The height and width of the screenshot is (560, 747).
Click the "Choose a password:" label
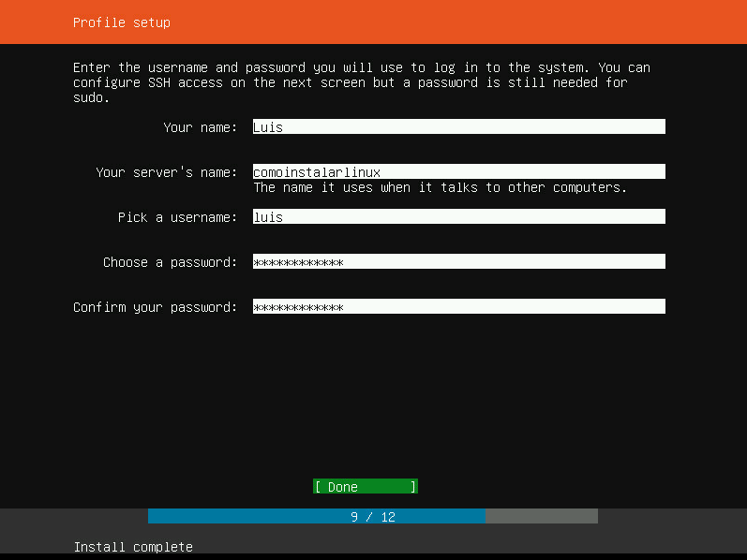[170, 262]
